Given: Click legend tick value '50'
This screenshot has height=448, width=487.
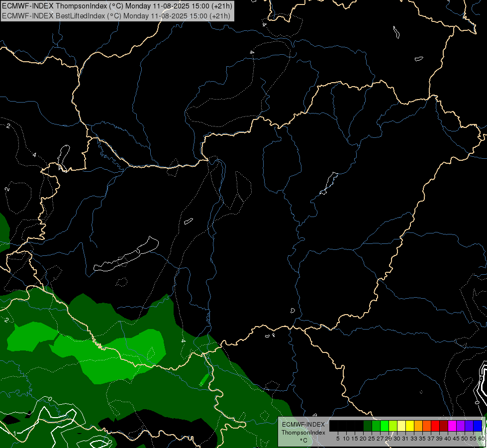Looking at the screenshot, I should [x=465, y=439].
